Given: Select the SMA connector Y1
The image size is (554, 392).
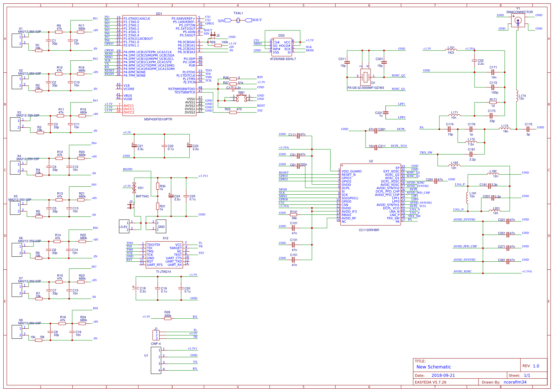Looking at the screenshot, I should [x=518, y=20].
